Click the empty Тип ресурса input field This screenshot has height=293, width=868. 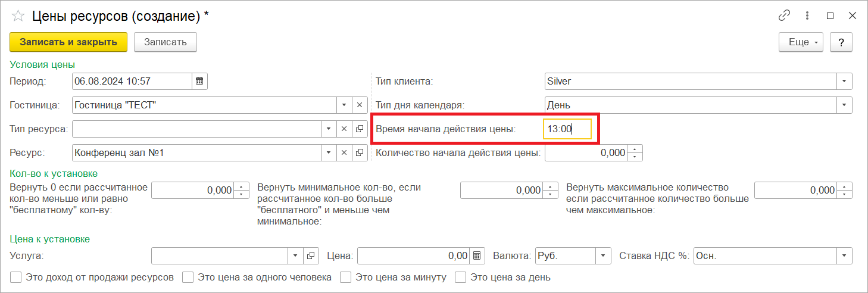tap(196, 129)
